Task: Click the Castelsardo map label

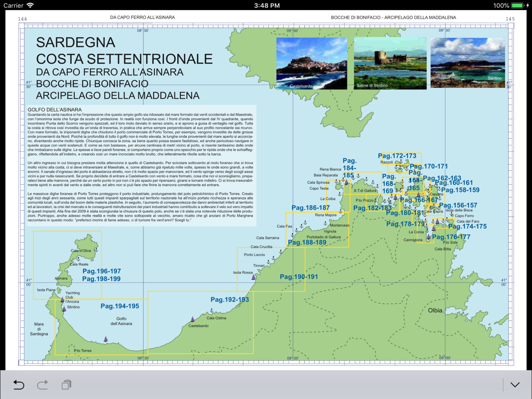Action: (x=198, y=326)
